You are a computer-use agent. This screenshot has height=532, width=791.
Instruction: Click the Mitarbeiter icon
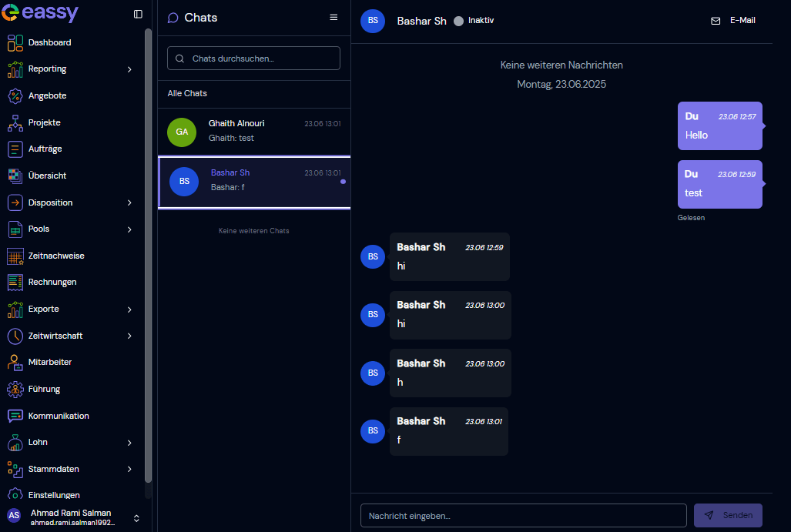[x=15, y=362]
